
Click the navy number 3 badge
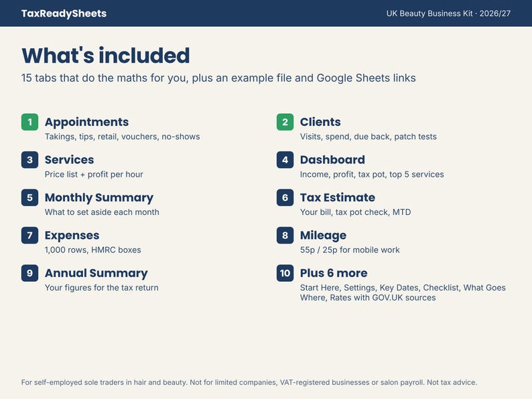click(x=30, y=160)
